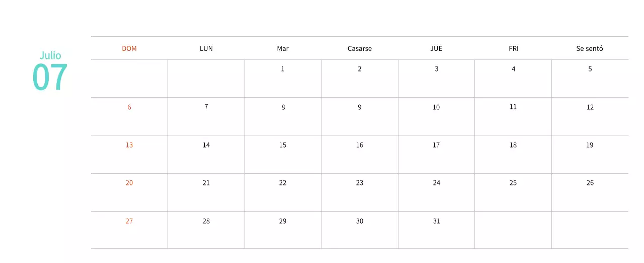Click the Se sentó day header
Image resolution: width=644 pixels, height=263 pixels.
pyautogui.click(x=590, y=48)
